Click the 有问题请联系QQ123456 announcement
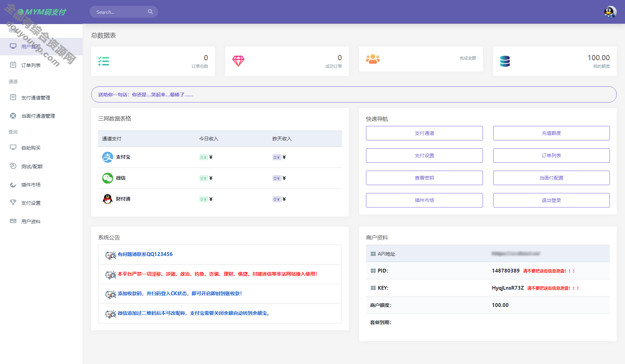The width and height of the screenshot is (625, 364). (x=145, y=254)
